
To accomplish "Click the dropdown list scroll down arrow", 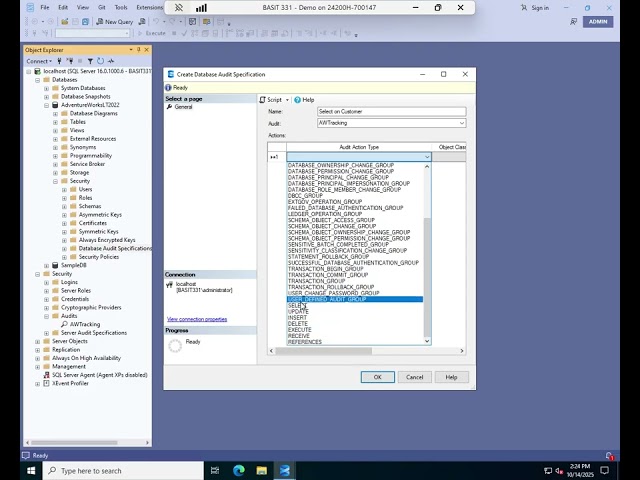I will click(x=427, y=341).
